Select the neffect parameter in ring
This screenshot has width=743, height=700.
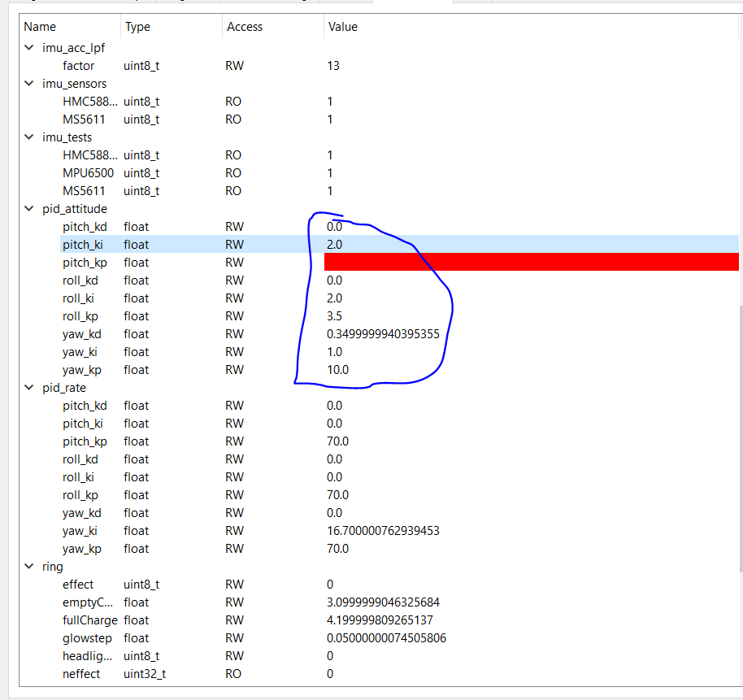pos(81,674)
